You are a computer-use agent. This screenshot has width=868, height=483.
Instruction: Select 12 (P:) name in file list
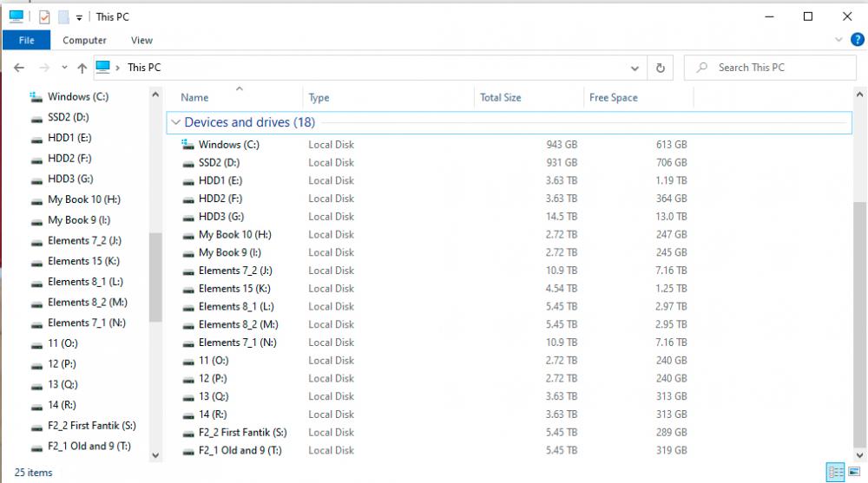(x=213, y=378)
